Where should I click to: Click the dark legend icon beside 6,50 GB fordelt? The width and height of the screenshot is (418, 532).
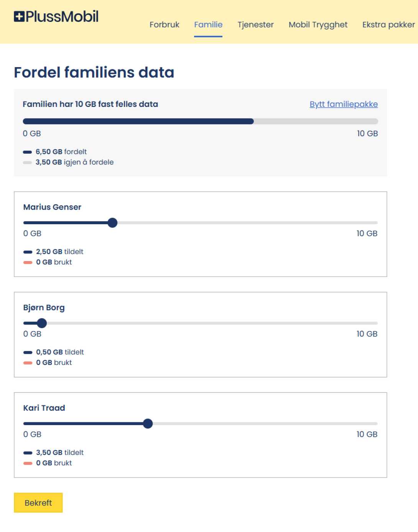pyautogui.click(x=27, y=152)
